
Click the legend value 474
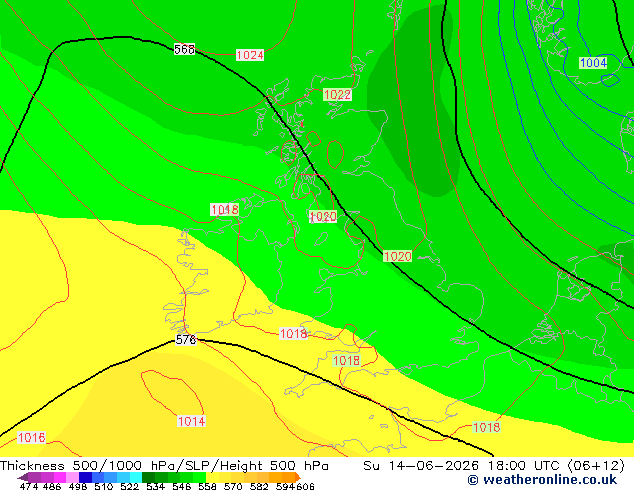(29, 486)
